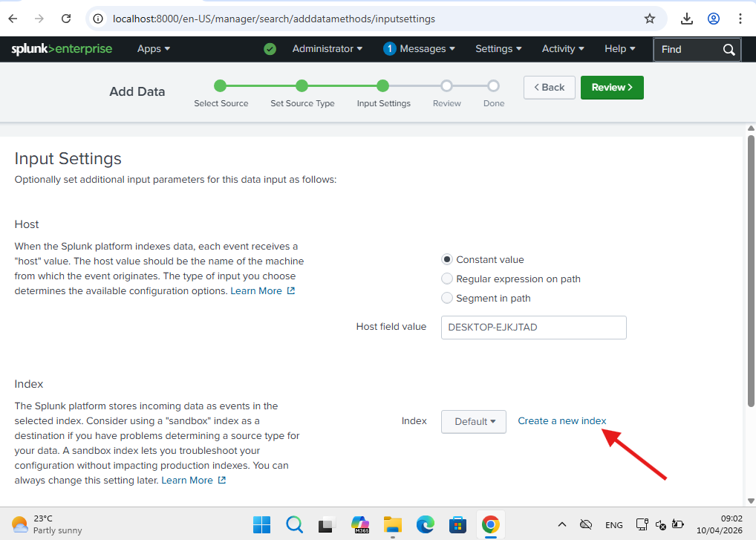This screenshot has height=540, width=756.
Task: Go to the Select Source step
Action: tap(220, 86)
